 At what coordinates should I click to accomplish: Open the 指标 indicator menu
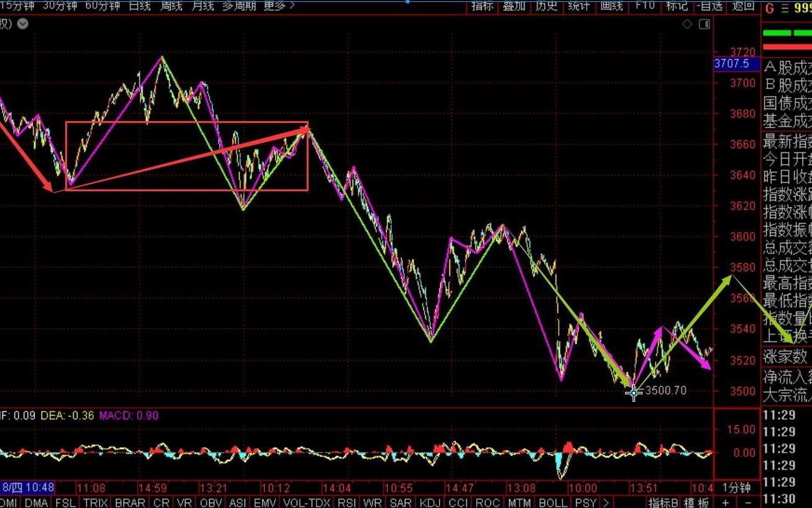[x=482, y=6]
